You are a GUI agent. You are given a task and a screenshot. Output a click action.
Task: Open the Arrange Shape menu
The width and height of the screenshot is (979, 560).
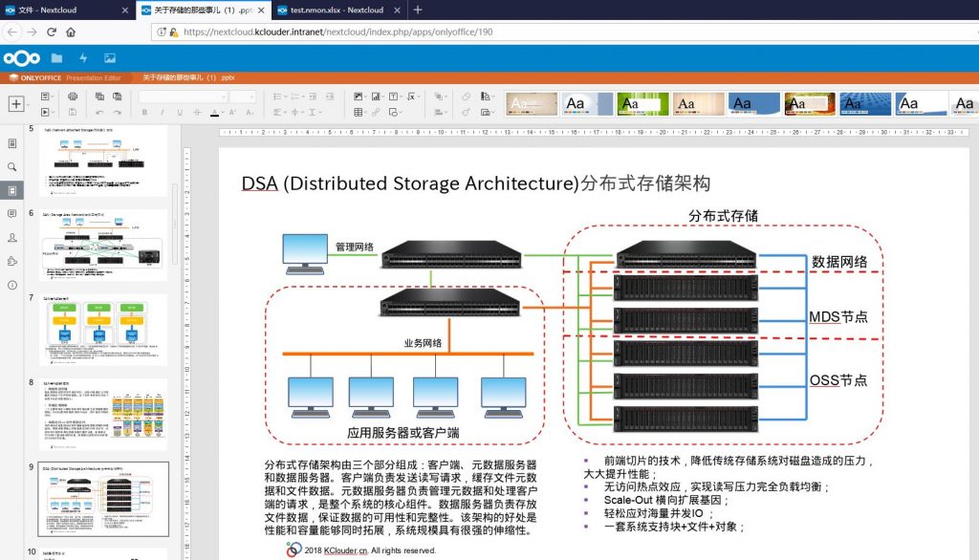coord(440,97)
